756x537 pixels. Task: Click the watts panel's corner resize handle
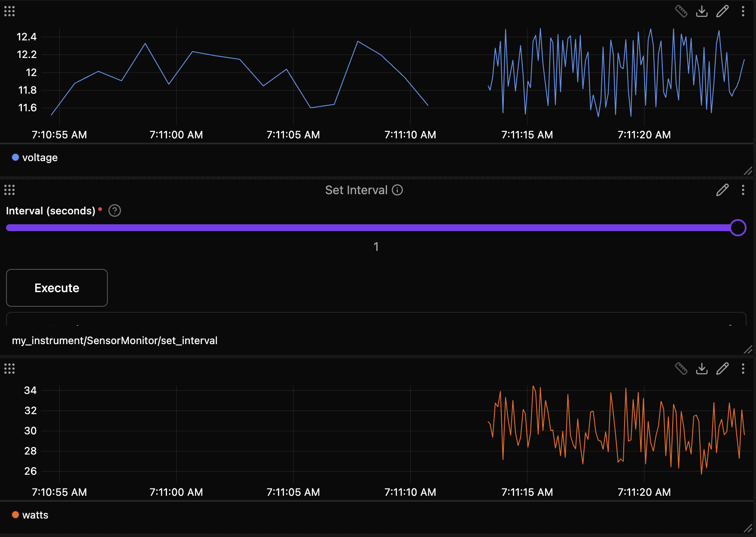click(748, 528)
